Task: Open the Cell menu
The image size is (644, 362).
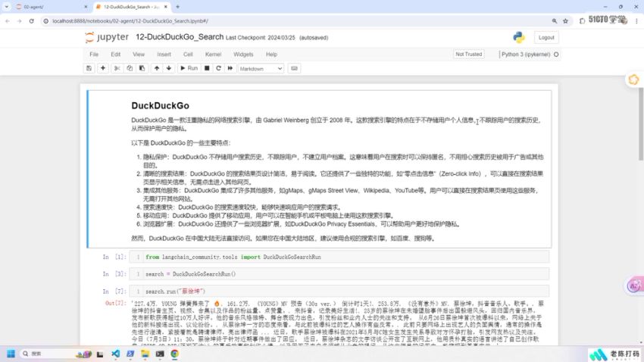Action: pos(188,55)
